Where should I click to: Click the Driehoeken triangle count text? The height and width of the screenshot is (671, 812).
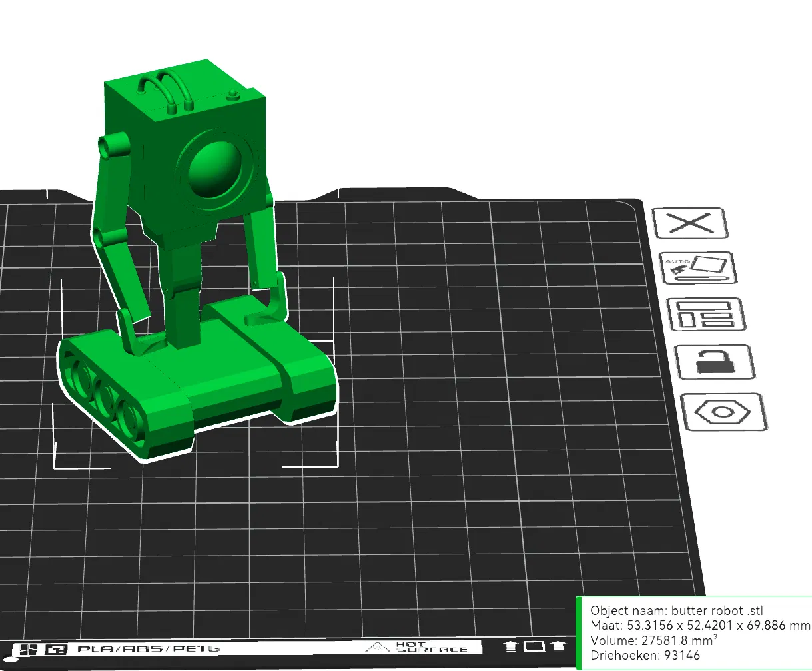point(645,656)
